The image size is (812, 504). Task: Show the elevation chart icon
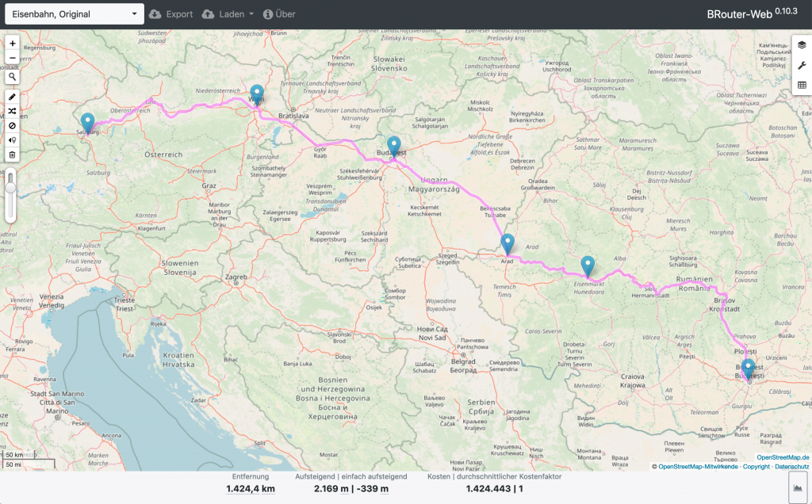tap(798, 488)
